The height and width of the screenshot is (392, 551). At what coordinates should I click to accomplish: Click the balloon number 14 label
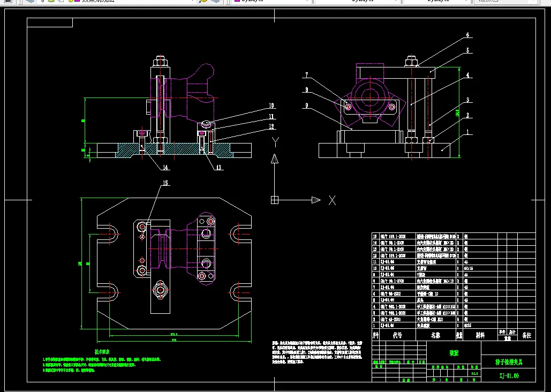[x=165, y=167]
